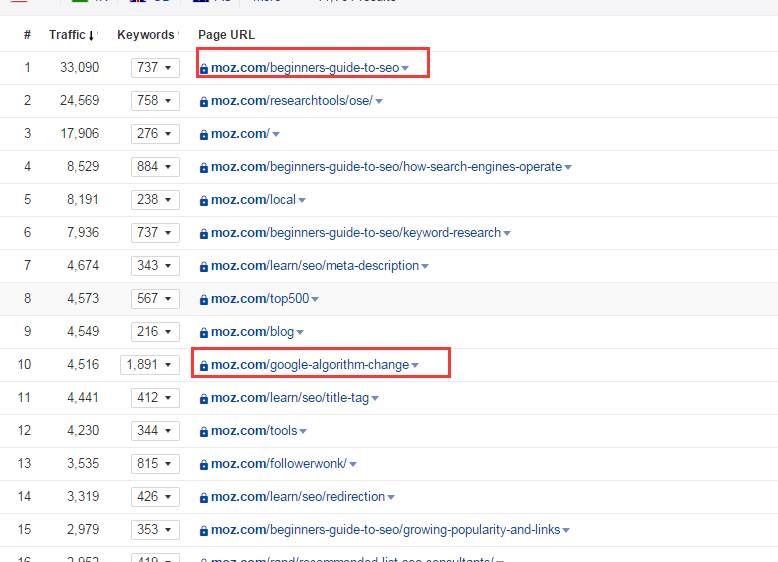Expand URL caret after researchtools/ose/
The image size is (778, 562).
[x=379, y=101]
